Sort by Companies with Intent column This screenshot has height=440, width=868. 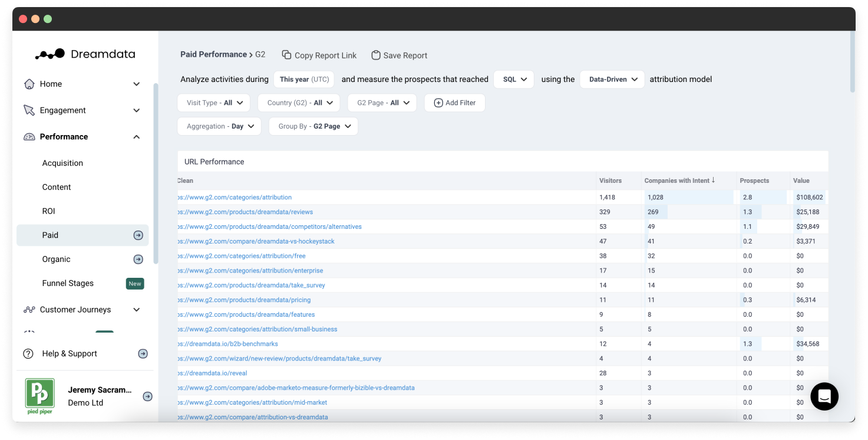point(679,180)
